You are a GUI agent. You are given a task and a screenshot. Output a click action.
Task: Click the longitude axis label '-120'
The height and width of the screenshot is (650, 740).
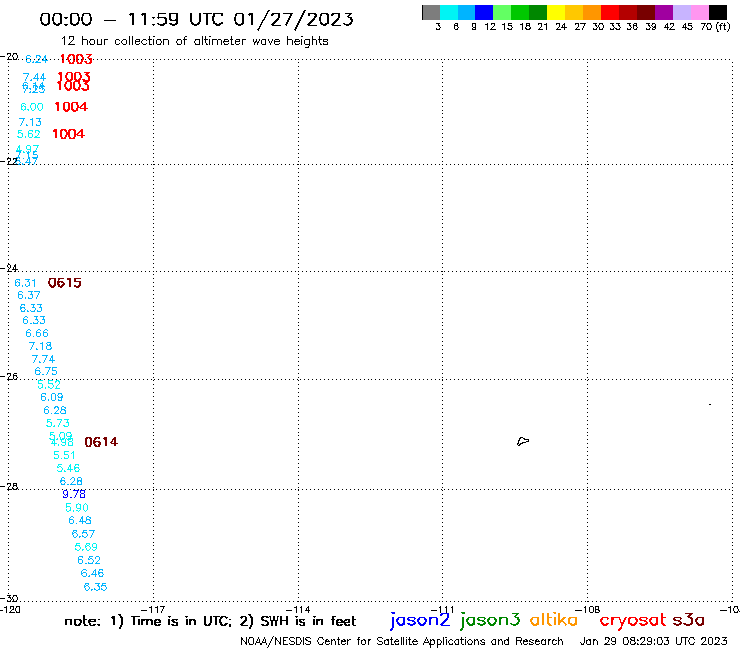10,609
